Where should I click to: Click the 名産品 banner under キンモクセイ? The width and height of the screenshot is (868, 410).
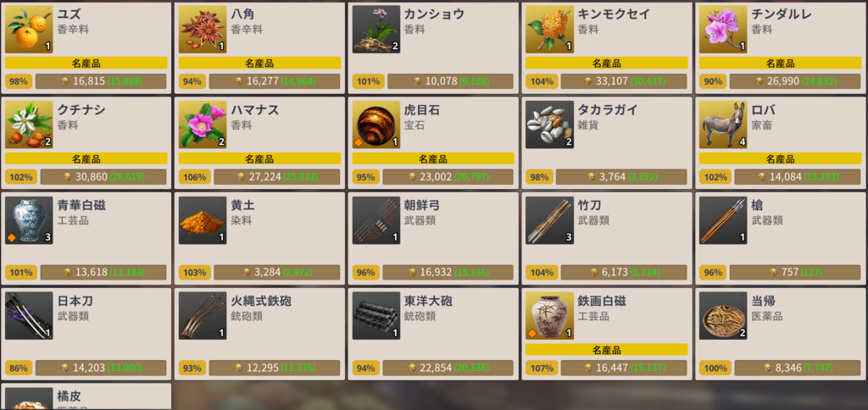[607, 63]
